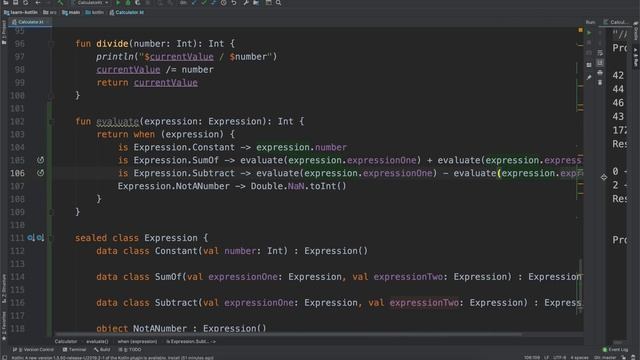Click 'NotANumber' object declaration on line 118
Image resolution: width=640 pixels, height=360 pixels.
(x=160, y=328)
